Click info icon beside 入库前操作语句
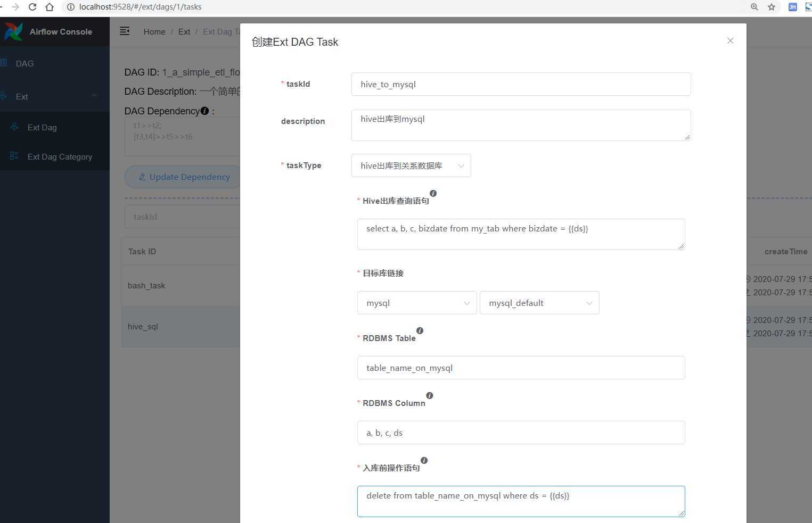Image resolution: width=812 pixels, height=523 pixels. (x=424, y=460)
